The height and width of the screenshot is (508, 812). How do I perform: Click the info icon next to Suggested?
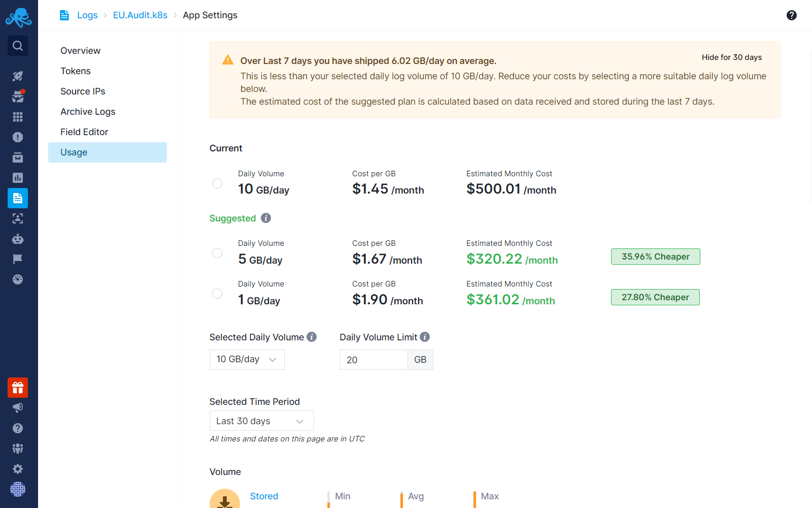coord(266,218)
